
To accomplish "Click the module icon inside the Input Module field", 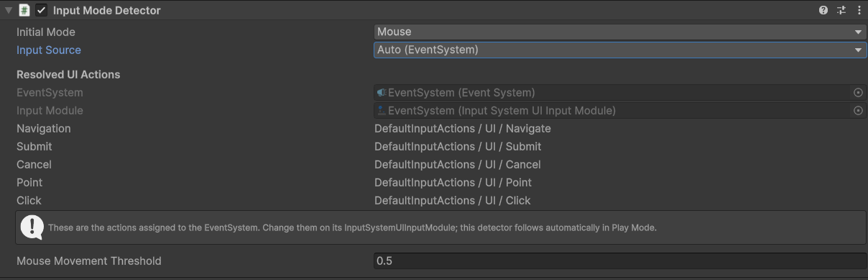I will pos(382,110).
